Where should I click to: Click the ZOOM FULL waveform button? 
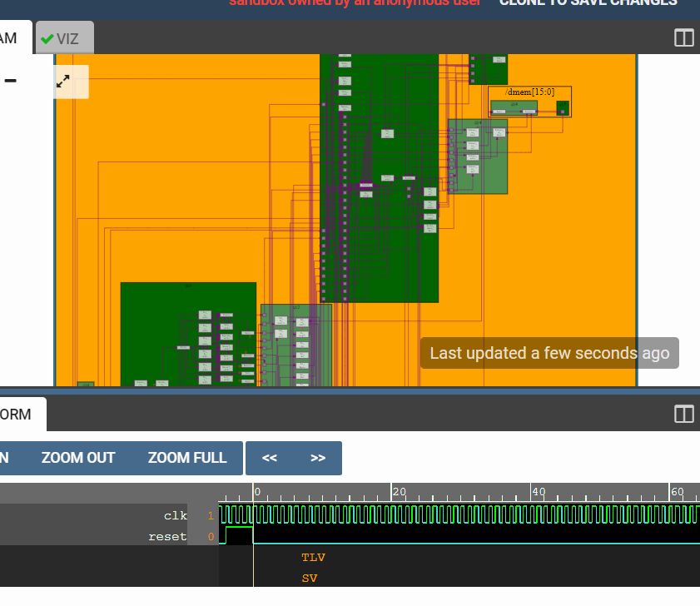[187, 458]
